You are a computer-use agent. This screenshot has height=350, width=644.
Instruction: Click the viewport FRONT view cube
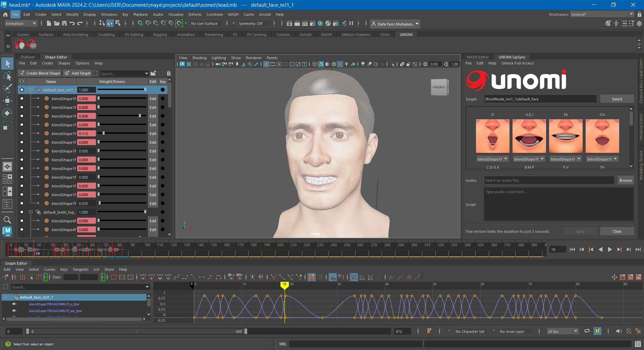point(439,87)
